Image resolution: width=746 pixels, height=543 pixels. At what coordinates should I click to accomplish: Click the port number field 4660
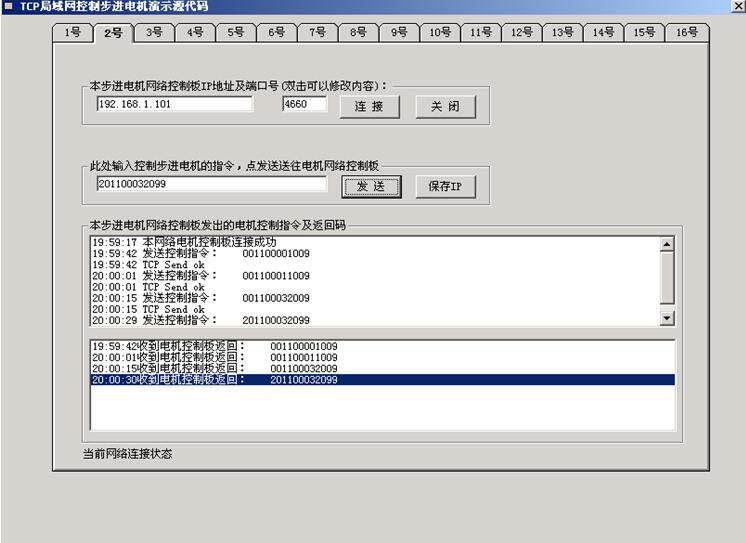coord(304,104)
